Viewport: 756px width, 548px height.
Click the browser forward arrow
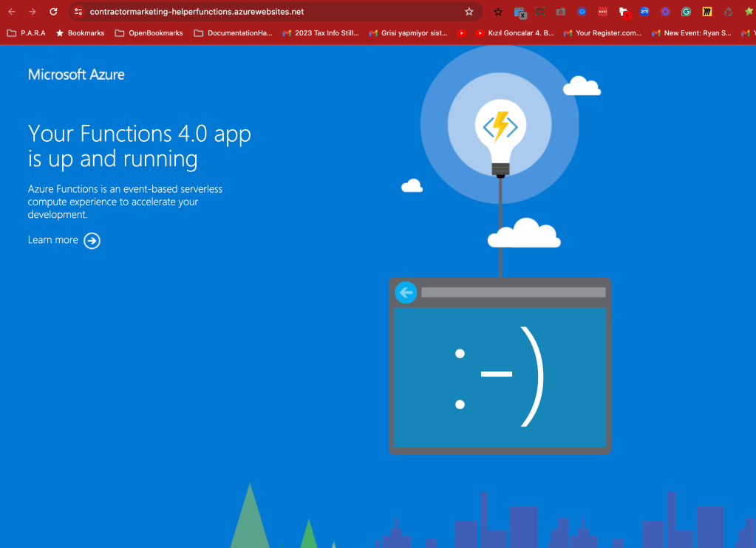pyautogui.click(x=33, y=12)
